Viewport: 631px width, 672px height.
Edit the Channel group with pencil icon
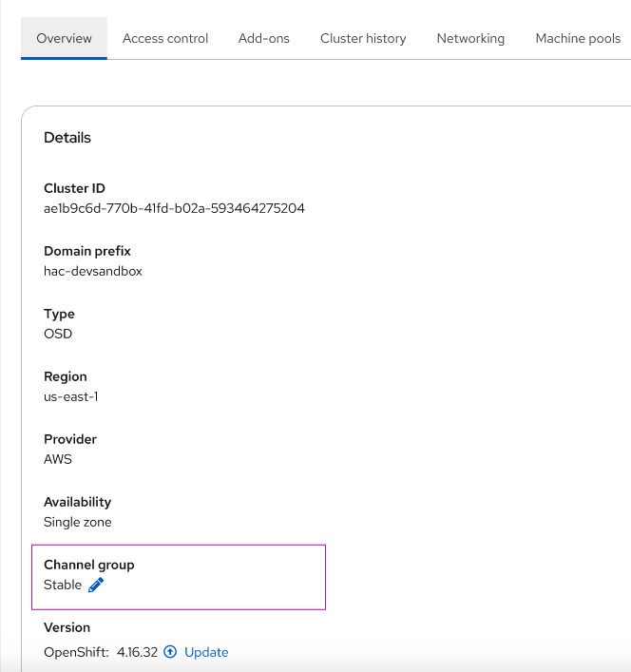[95, 586]
